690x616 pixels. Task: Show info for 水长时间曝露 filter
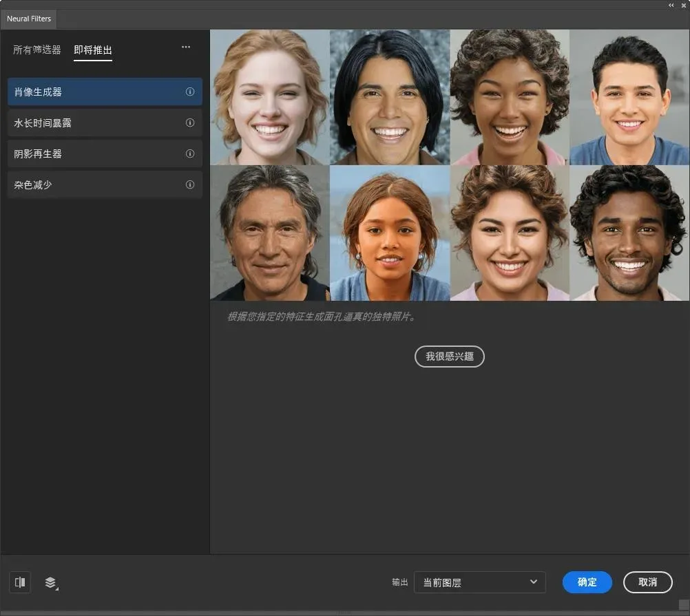point(190,123)
